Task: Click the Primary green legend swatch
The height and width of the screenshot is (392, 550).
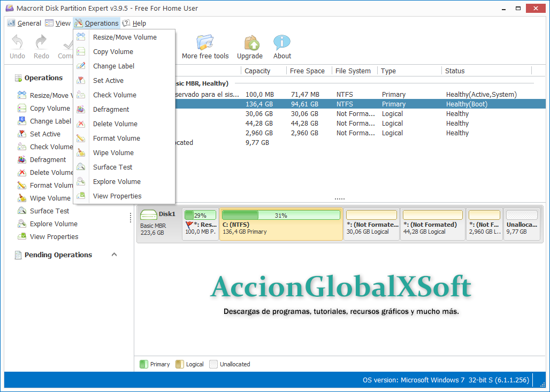Action: [x=144, y=364]
